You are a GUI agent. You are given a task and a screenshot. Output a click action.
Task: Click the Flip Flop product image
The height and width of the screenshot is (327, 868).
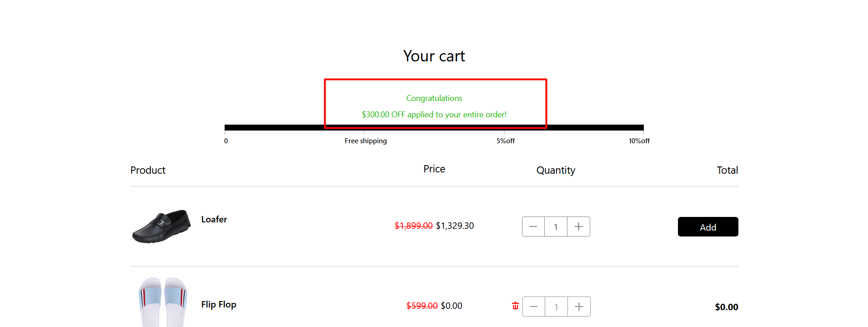tap(162, 302)
